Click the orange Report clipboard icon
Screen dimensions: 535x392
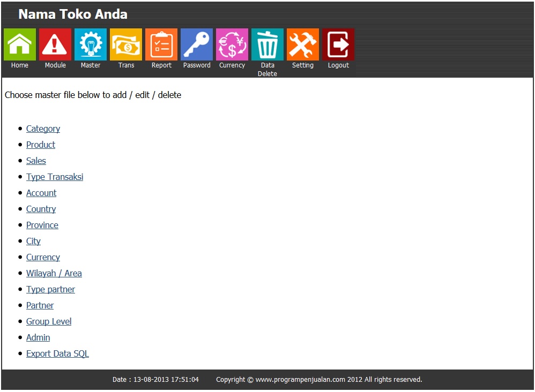click(x=161, y=44)
